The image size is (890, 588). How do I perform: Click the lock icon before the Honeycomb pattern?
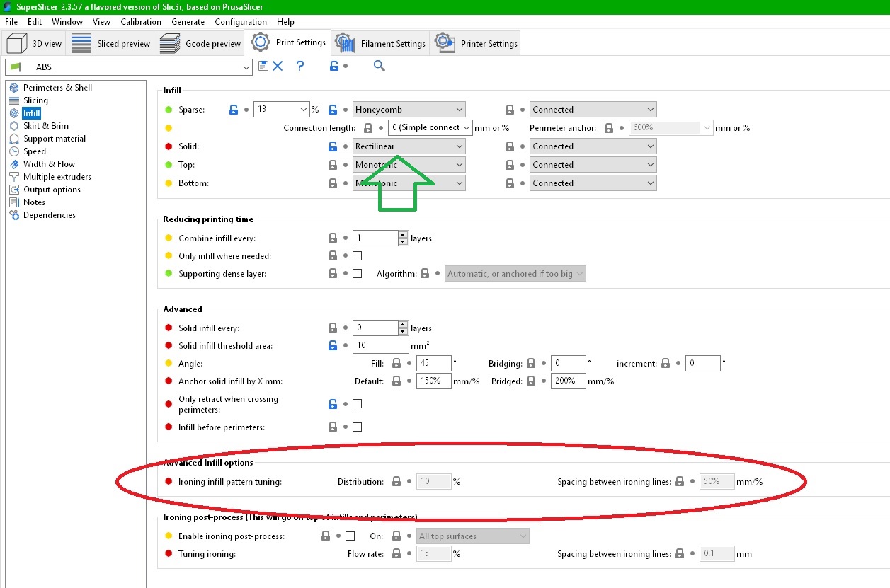tap(333, 110)
